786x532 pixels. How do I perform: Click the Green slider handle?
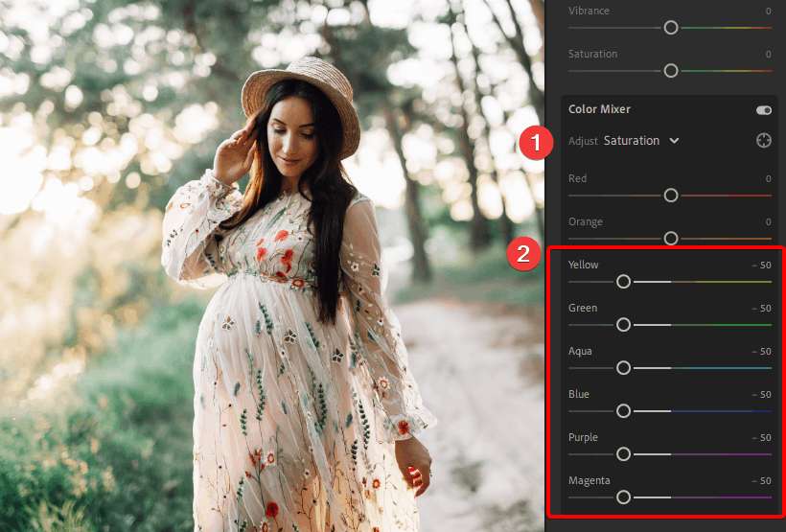pos(623,324)
